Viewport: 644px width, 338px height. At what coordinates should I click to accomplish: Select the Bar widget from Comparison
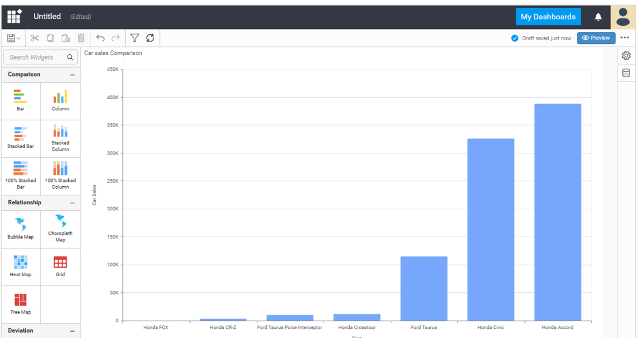(x=20, y=100)
